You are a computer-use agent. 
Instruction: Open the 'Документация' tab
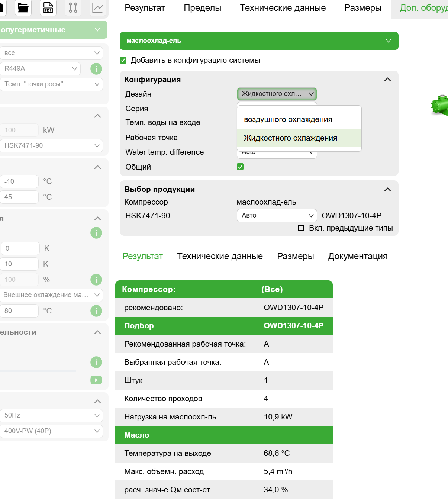click(x=358, y=257)
